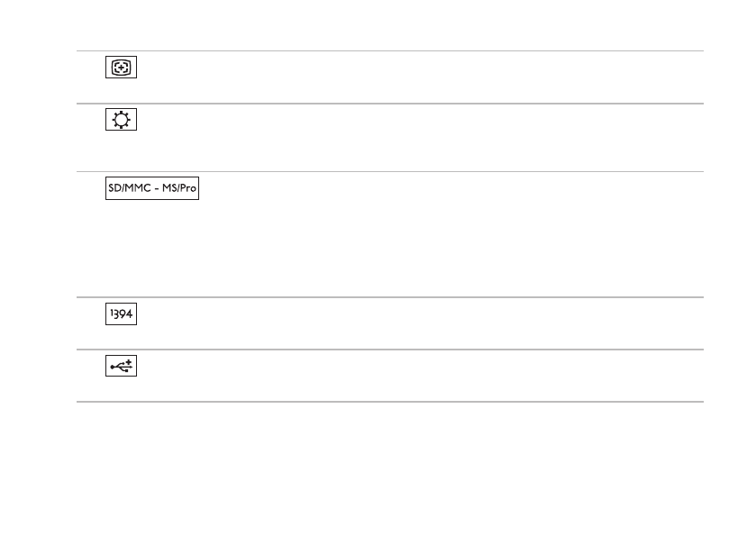Click the divider line above the 1394 icon
The width and height of the screenshot is (756, 536).
[x=390, y=297]
